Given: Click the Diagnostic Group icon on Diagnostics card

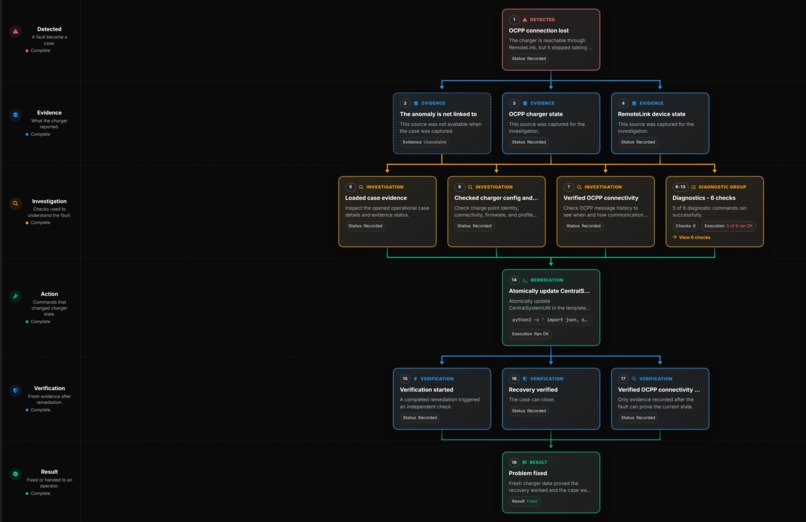Looking at the screenshot, I should click(x=693, y=187).
